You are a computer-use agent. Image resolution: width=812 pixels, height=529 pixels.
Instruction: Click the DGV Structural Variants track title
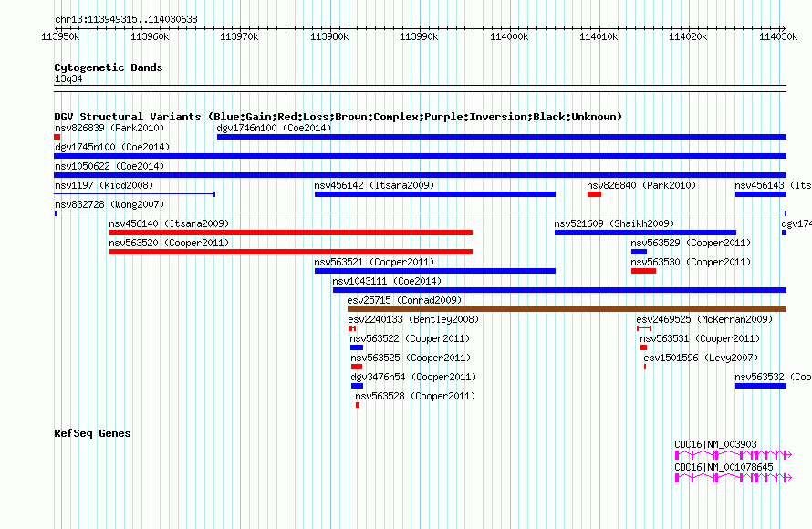coord(338,117)
